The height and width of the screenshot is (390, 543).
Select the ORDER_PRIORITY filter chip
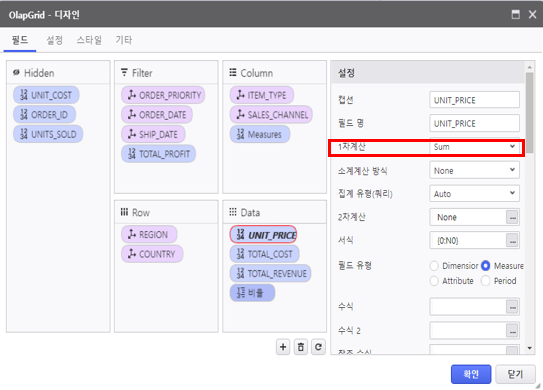coord(163,95)
